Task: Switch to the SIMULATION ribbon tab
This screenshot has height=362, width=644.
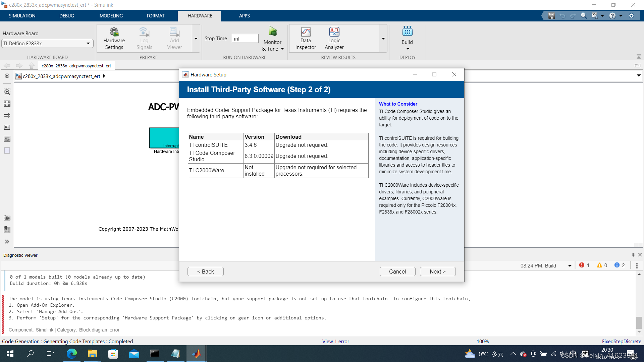Action: click(22, 16)
